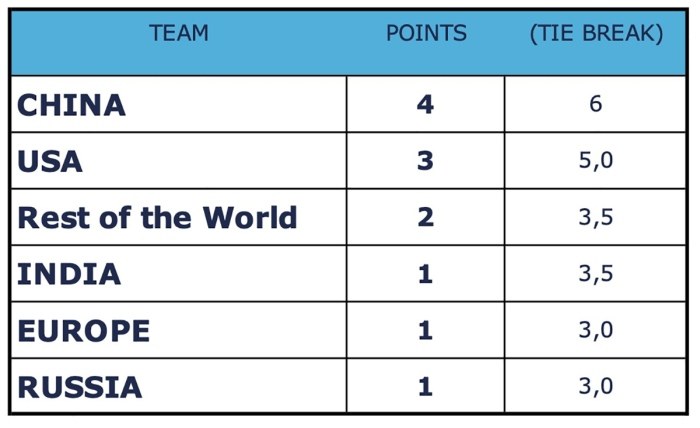
Task: Click the POINTS column header
Action: (x=426, y=34)
